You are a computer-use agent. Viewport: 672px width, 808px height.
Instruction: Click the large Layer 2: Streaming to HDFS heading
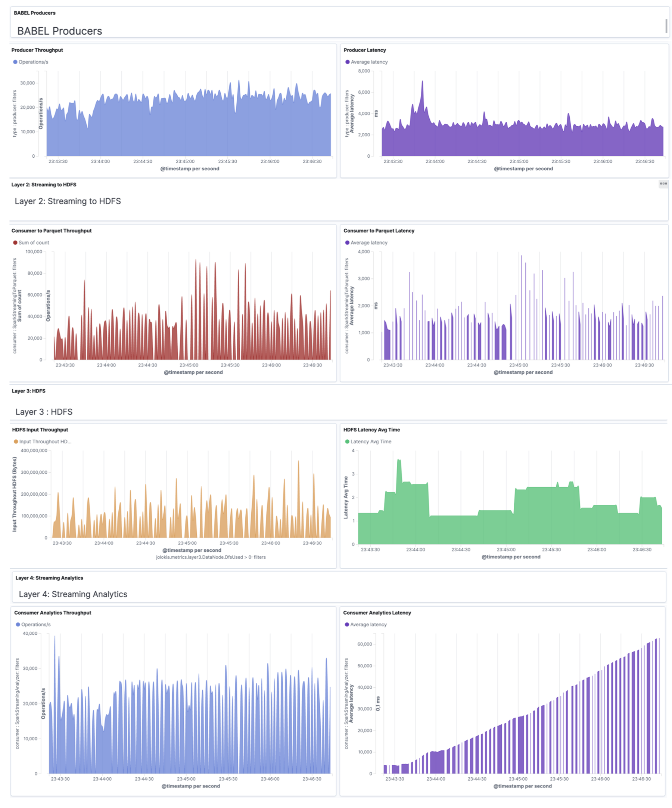pos(68,201)
